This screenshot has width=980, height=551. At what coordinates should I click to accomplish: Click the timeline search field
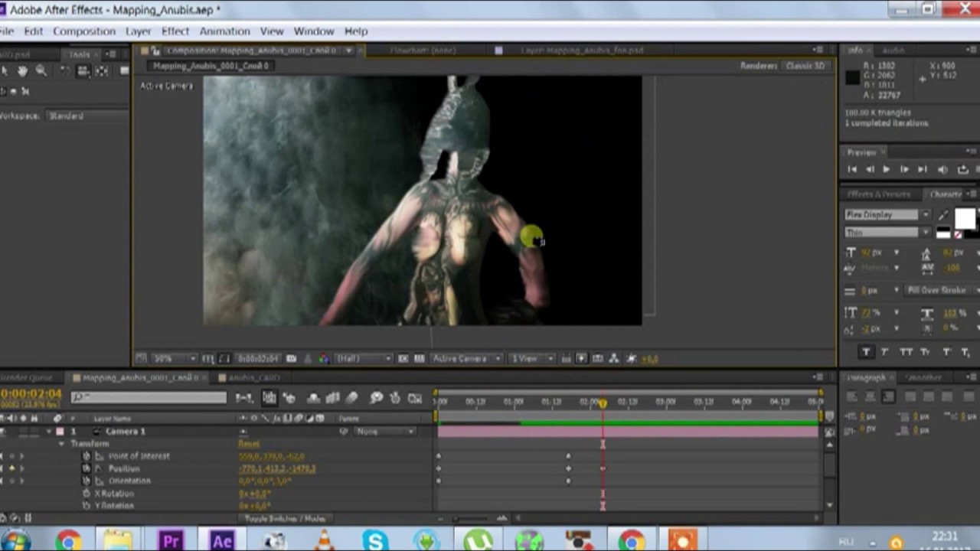pos(149,397)
